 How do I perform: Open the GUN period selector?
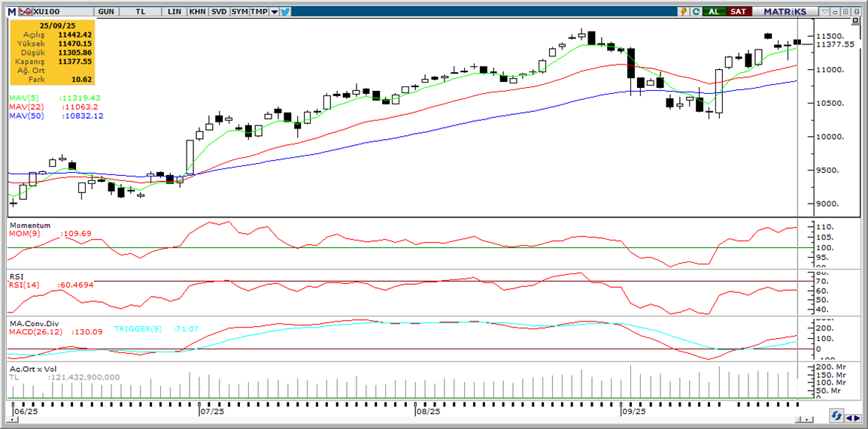click(x=107, y=12)
